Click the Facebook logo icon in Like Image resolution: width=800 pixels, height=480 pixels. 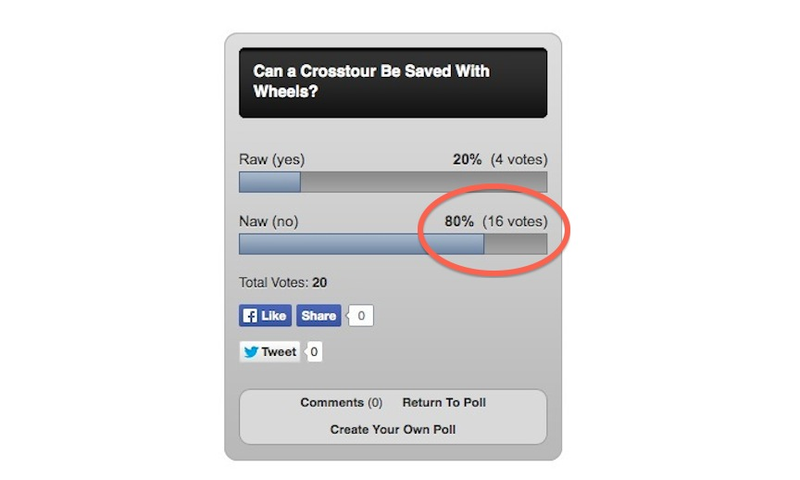(249, 316)
